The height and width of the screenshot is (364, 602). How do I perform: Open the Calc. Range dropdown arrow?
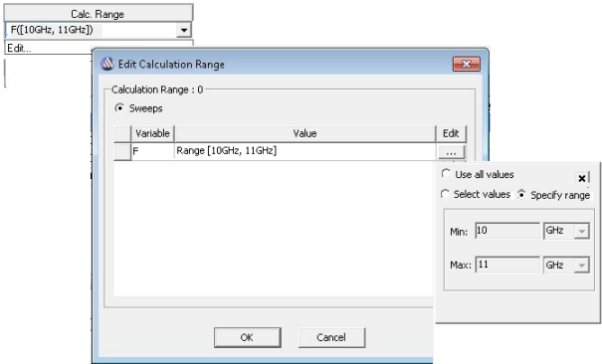pos(184,30)
